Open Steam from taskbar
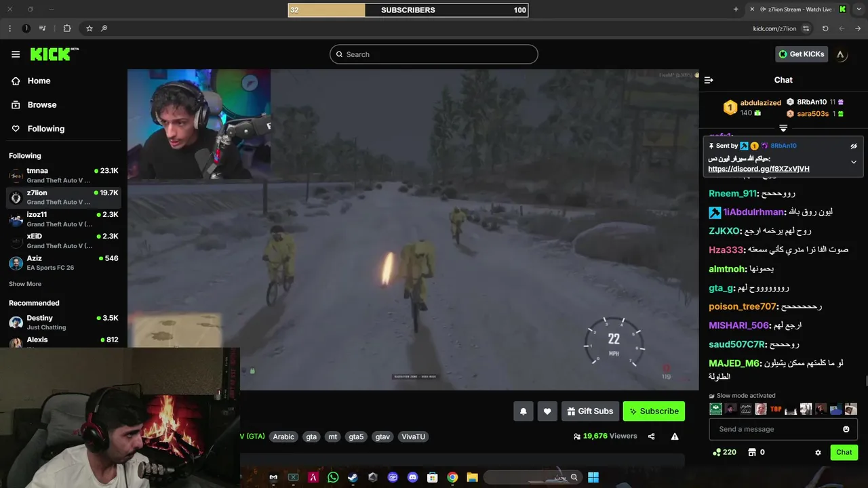The height and width of the screenshot is (488, 868). [353, 477]
